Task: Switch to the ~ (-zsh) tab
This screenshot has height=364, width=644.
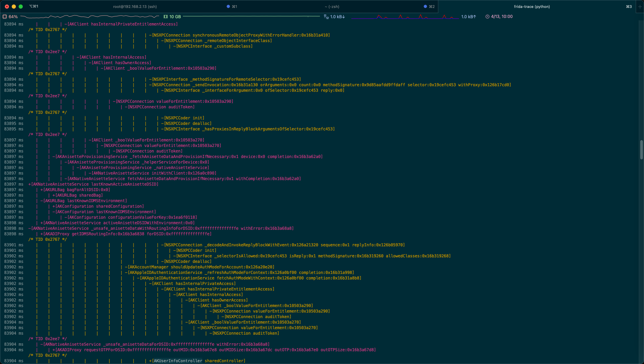Action: [332, 7]
